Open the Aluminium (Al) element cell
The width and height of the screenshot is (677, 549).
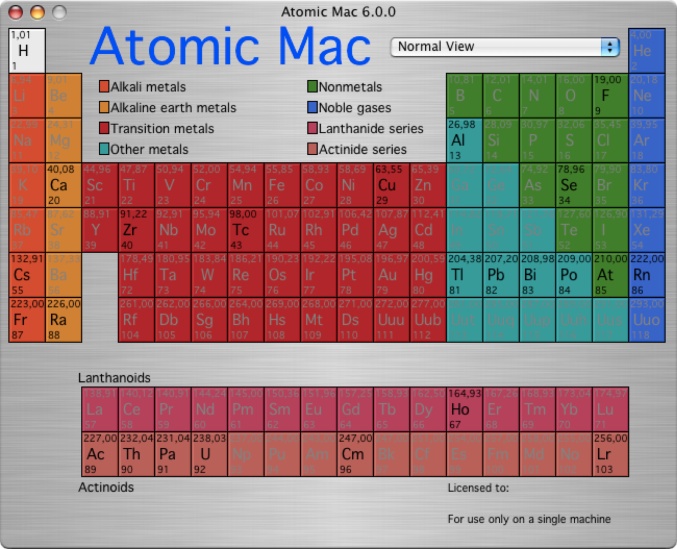click(465, 140)
